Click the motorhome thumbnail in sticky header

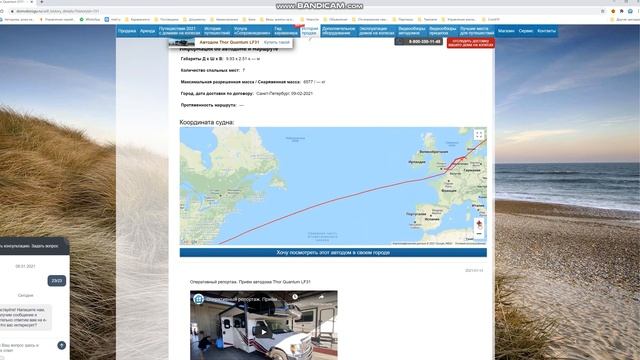tap(182, 42)
